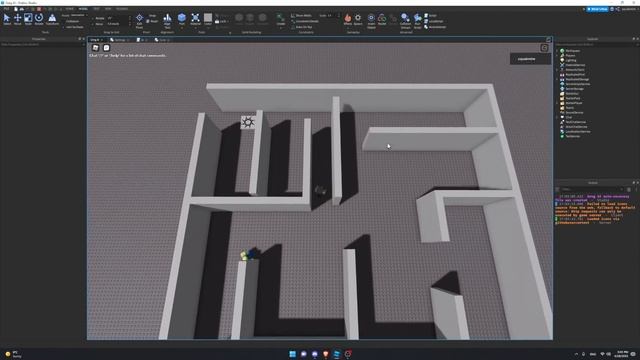Activate the Rotate tool
The height and width of the screenshot is (360, 640).
pos(39,19)
